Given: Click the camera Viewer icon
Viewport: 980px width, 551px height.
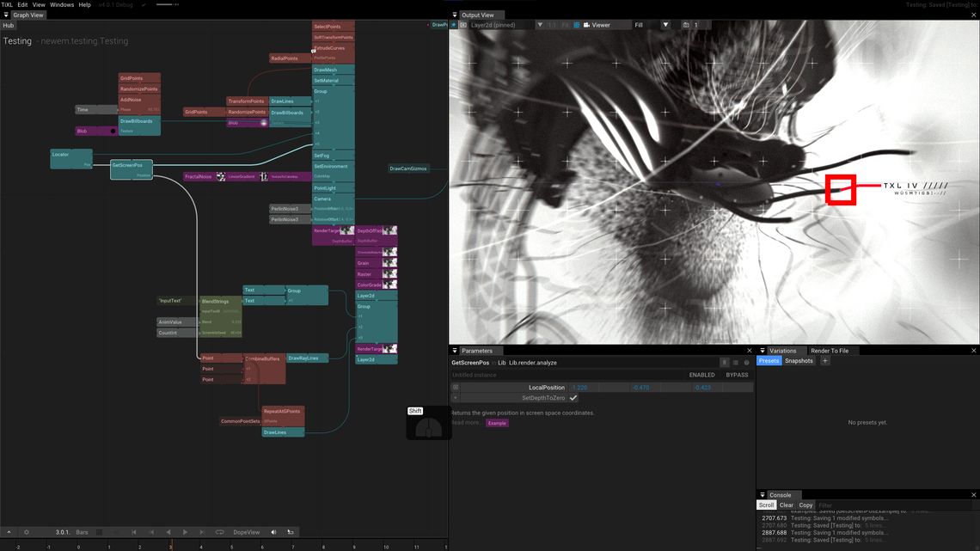Looking at the screenshot, I should click(586, 25).
